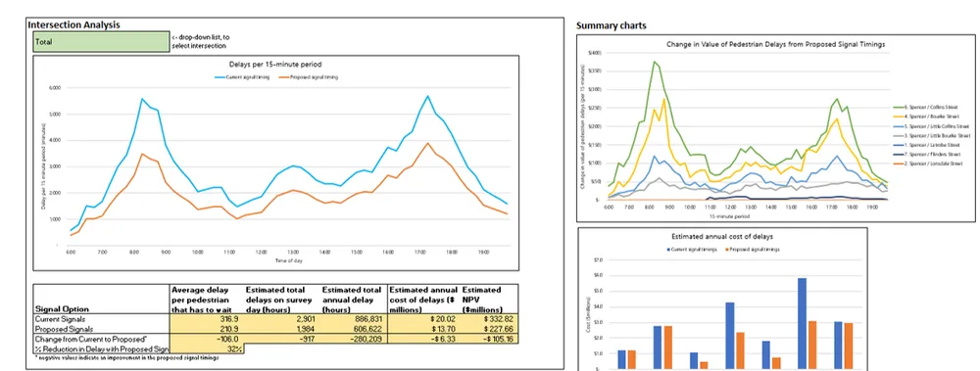Select the Proposed signal timing legend entry

click(x=314, y=76)
